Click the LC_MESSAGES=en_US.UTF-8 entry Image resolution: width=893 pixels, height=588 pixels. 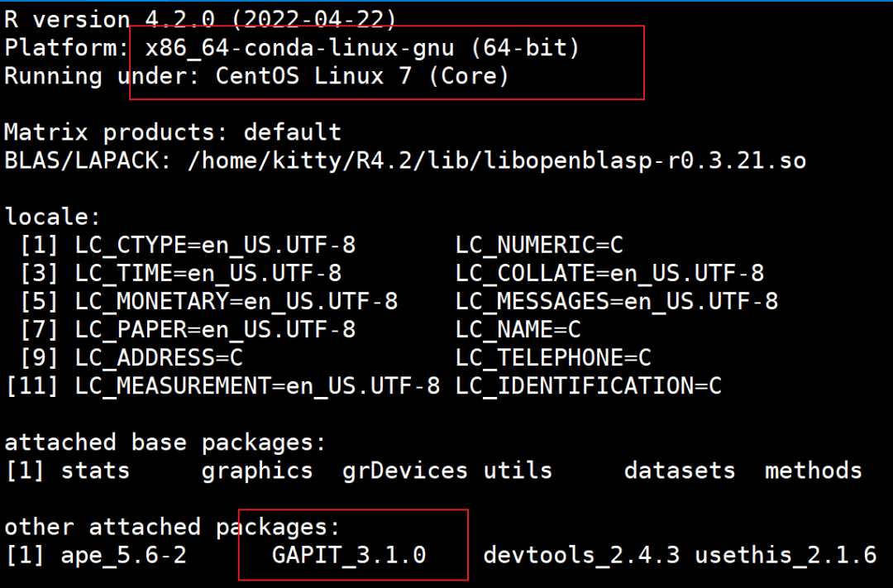coord(616,301)
